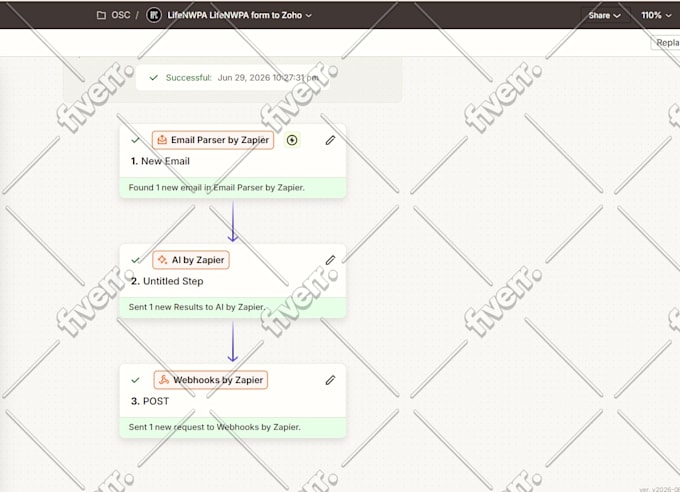Image resolution: width=680 pixels, height=492 pixels.
Task: Click the AI by Zapier sparkle icon
Action: tap(162, 260)
